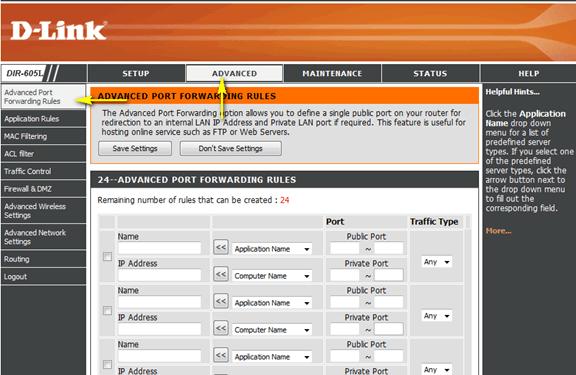Click the D-Link logo

pos(59,30)
